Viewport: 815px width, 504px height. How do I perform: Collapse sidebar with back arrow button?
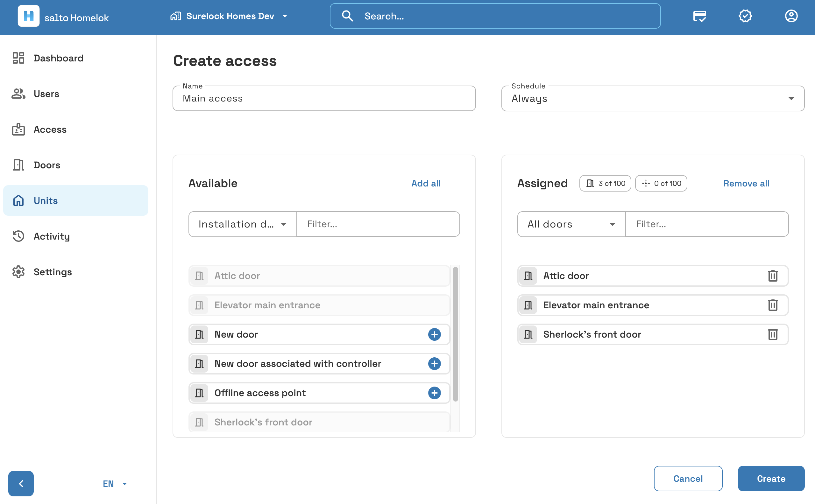[21, 483]
